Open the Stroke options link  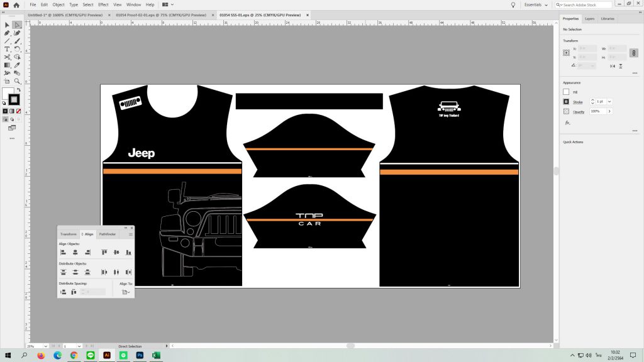click(578, 102)
